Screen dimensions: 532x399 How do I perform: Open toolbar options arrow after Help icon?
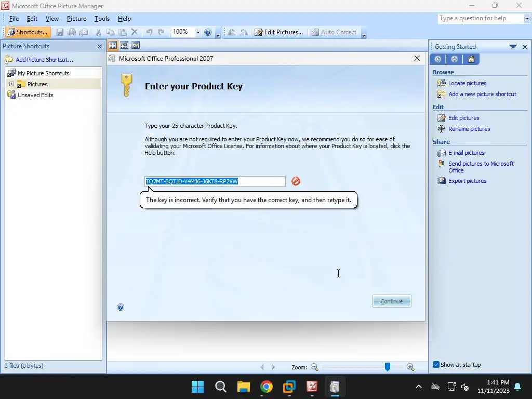point(218,34)
